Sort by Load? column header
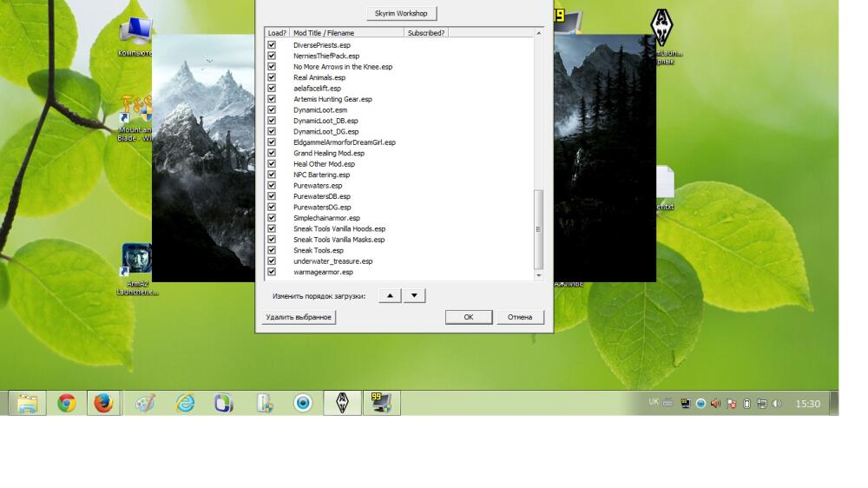 [x=277, y=33]
